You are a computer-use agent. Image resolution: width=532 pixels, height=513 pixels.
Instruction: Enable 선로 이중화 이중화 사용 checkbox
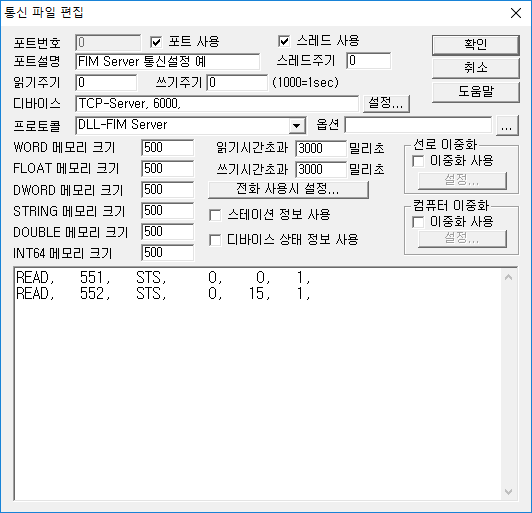pyautogui.click(x=418, y=161)
